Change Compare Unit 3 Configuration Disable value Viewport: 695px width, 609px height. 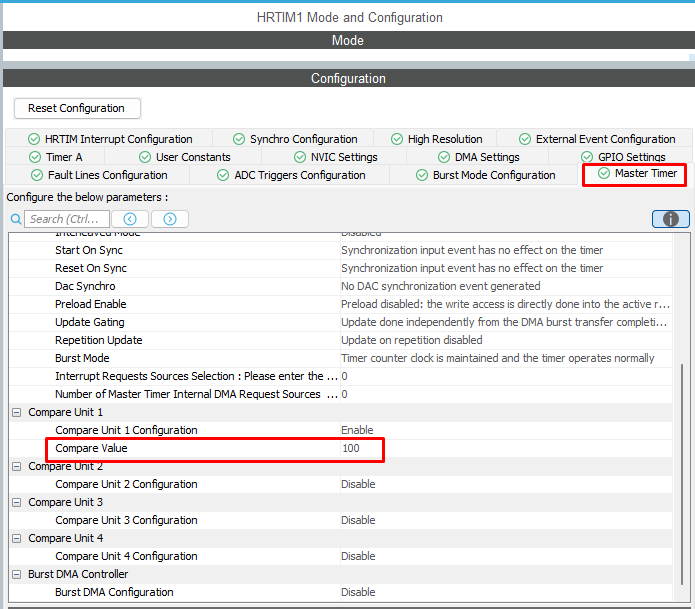[x=506, y=520]
